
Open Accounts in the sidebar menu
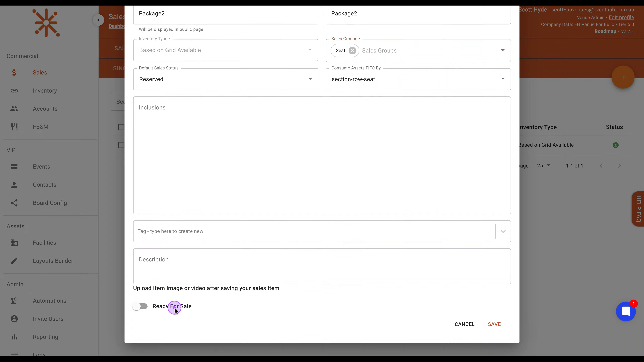tap(45, 109)
